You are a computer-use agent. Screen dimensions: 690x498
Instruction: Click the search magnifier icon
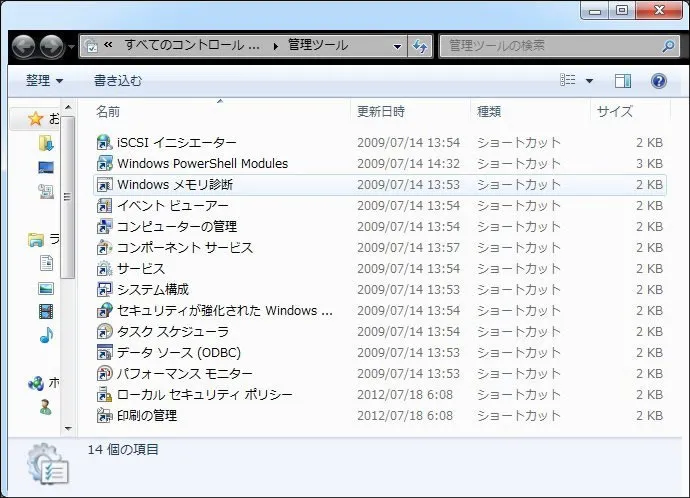(x=668, y=46)
